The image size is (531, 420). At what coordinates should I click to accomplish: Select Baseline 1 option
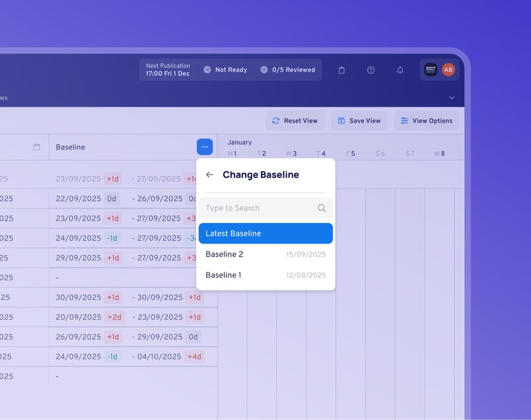coord(265,275)
